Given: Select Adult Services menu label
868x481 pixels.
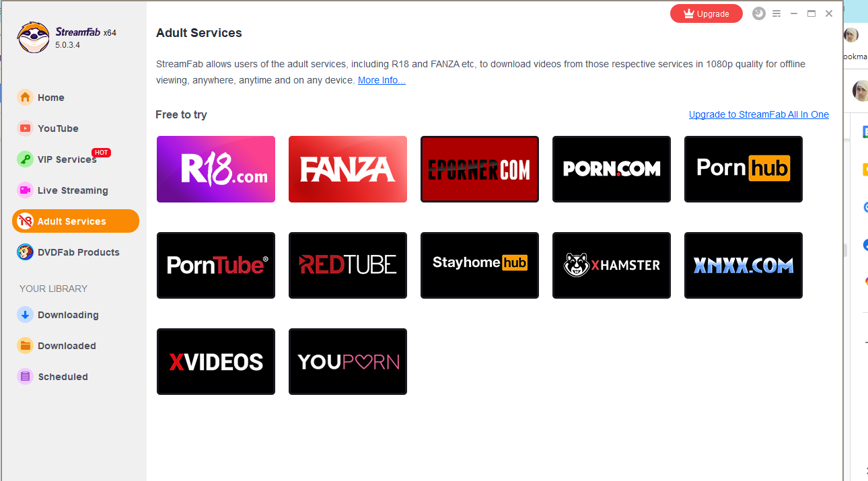Looking at the screenshot, I should (72, 221).
